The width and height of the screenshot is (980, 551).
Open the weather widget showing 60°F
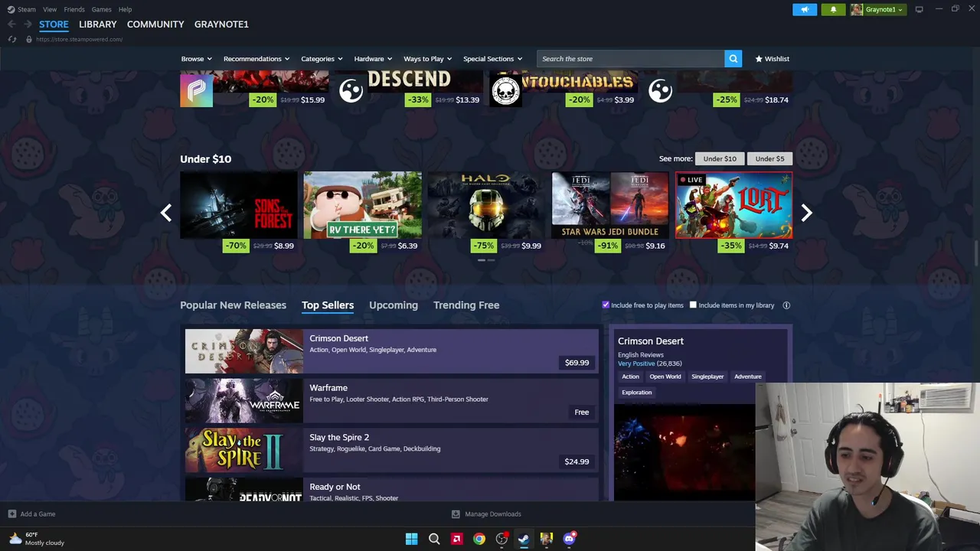(37, 539)
